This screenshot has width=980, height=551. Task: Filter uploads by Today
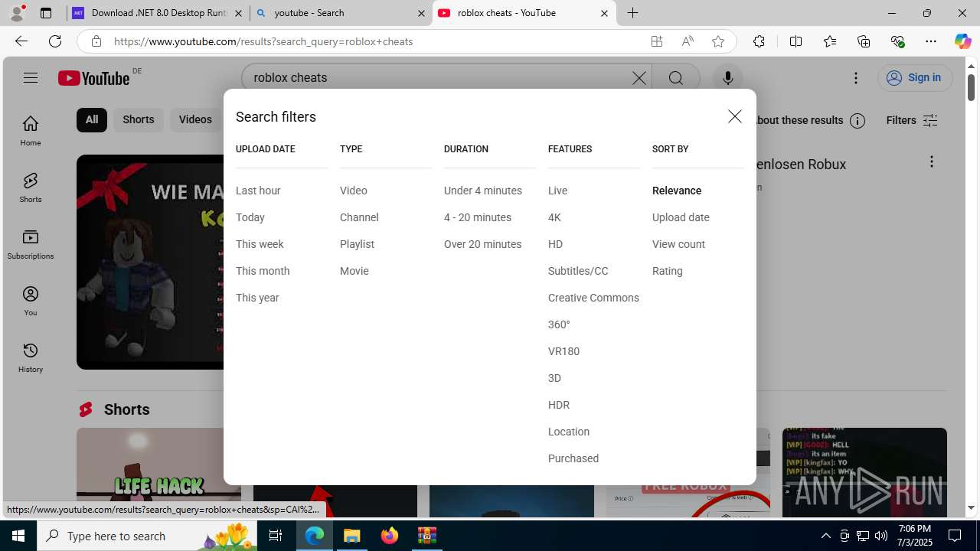(250, 217)
